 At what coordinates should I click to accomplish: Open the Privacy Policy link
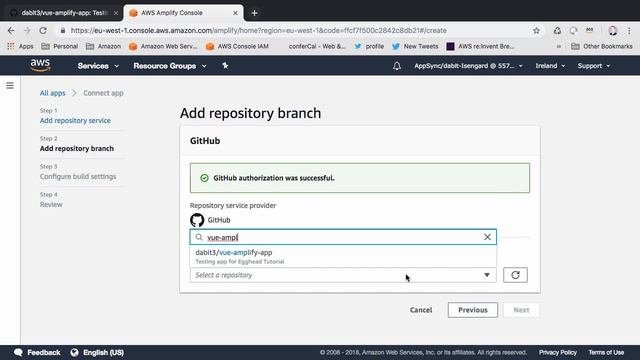[x=558, y=352]
